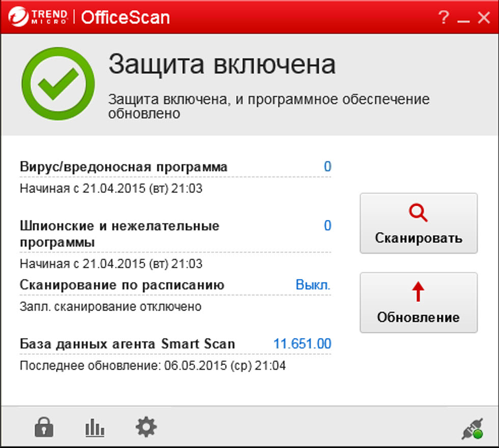Click the Выкл. scheduled scan status link
499x448 pixels.
coord(313,285)
